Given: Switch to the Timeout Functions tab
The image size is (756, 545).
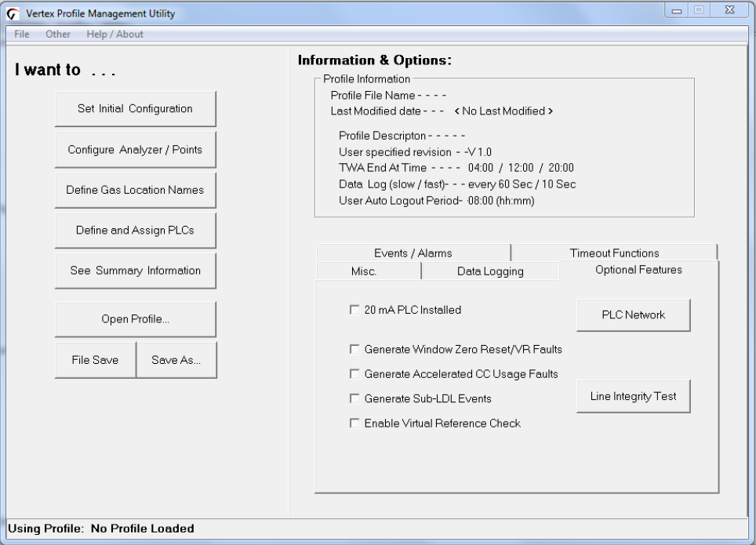Looking at the screenshot, I should 614,253.
